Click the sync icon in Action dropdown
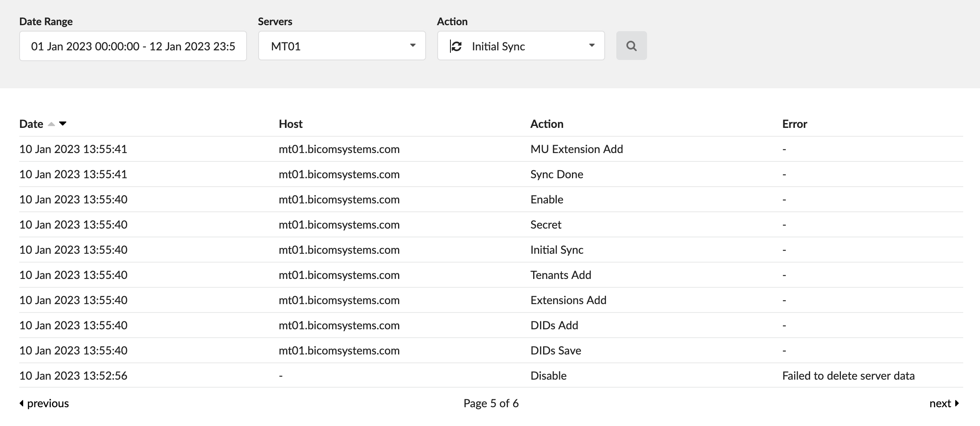980x426 pixels. (456, 46)
